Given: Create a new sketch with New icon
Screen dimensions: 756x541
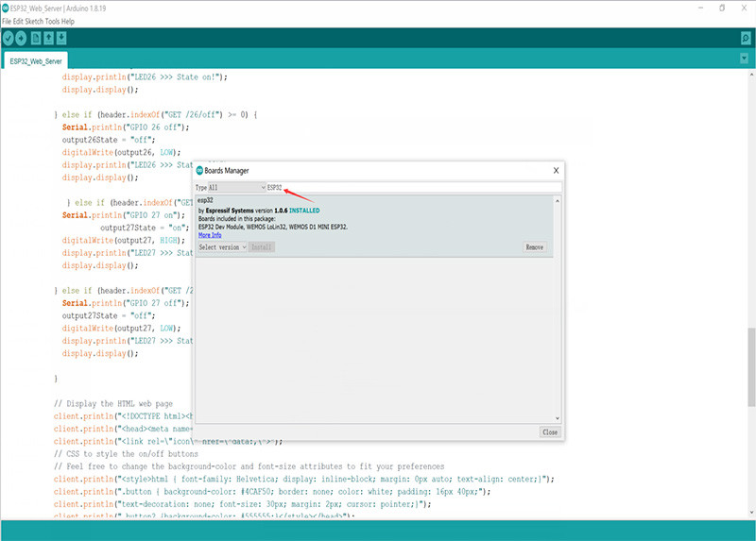Looking at the screenshot, I should [x=36, y=38].
